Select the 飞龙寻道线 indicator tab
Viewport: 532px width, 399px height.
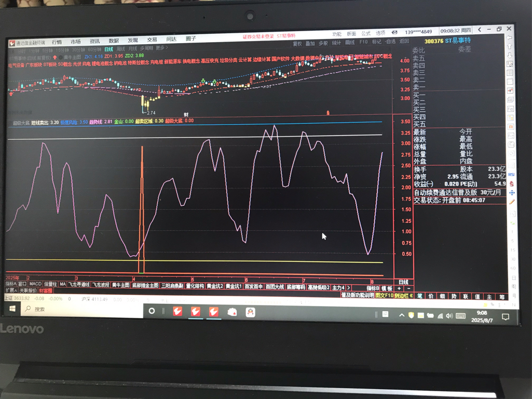[x=79, y=285]
